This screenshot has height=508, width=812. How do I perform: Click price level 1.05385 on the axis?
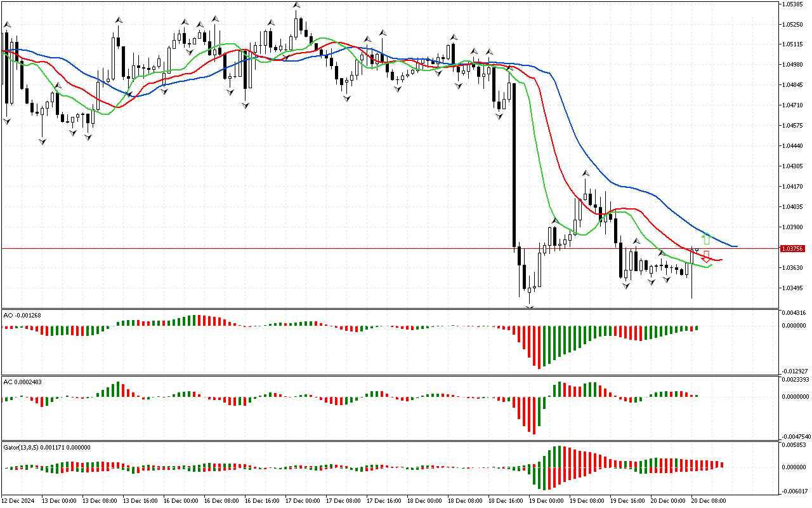pos(793,4)
